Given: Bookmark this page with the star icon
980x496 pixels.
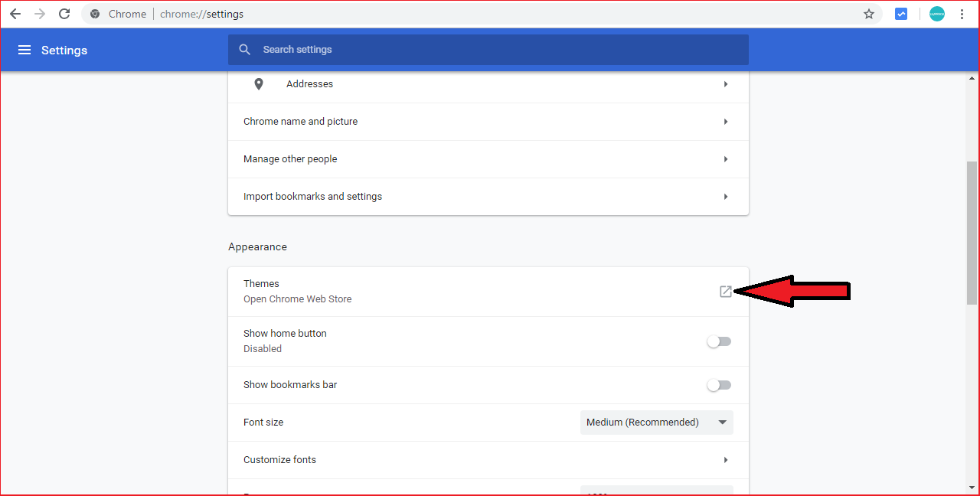Looking at the screenshot, I should tap(869, 14).
